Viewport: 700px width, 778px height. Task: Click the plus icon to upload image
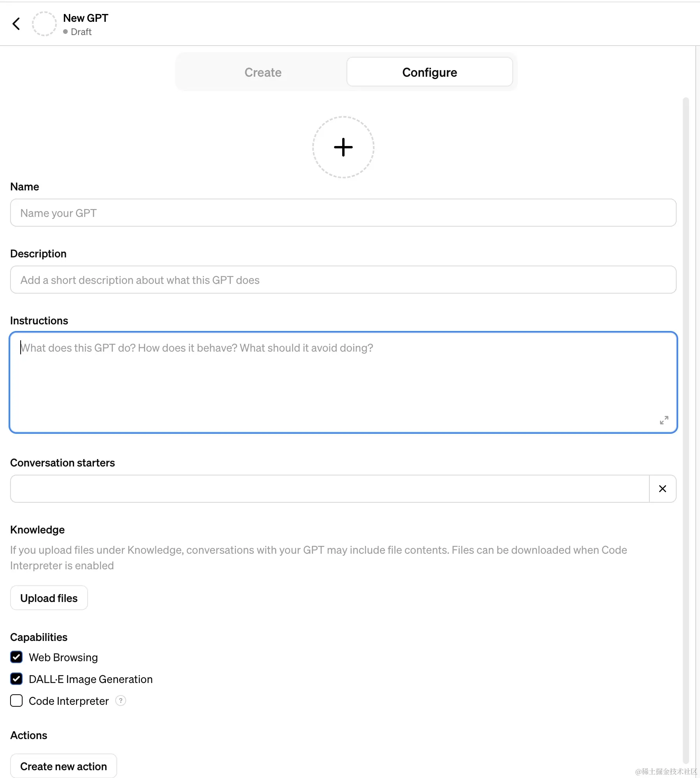click(x=343, y=147)
